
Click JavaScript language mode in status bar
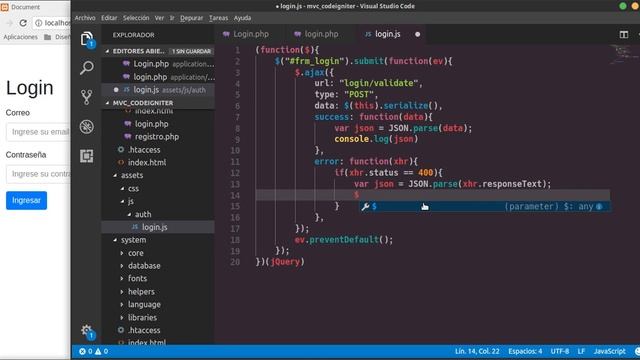click(x=609, y=351)
